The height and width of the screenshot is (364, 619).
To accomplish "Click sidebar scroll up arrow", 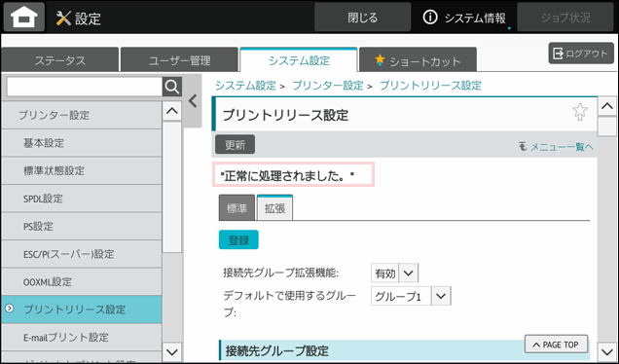I will [172, 111].
